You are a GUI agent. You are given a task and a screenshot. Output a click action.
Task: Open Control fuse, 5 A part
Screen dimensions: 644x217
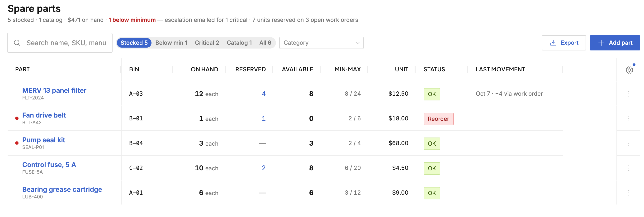(x=49, y=165)
